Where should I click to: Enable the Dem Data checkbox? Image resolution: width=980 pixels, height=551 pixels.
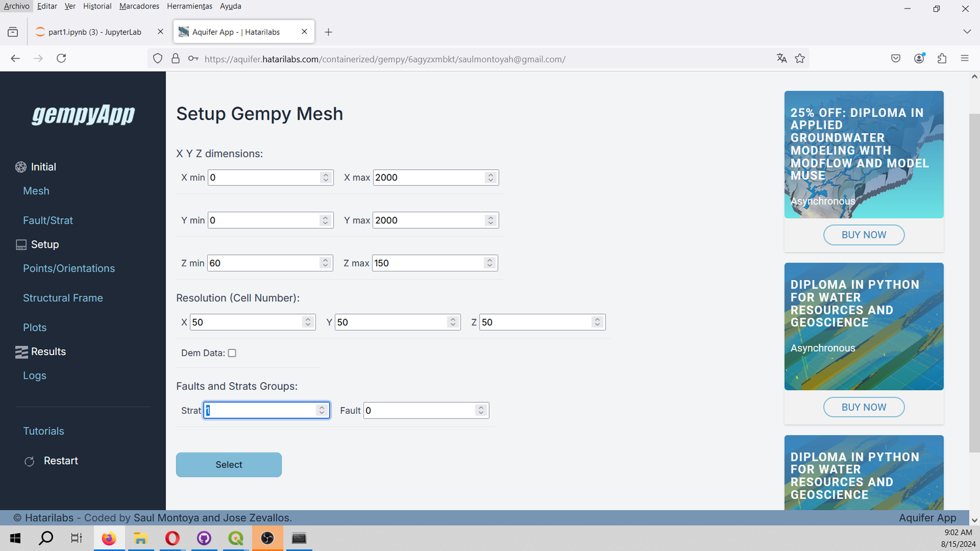[232, 353]
